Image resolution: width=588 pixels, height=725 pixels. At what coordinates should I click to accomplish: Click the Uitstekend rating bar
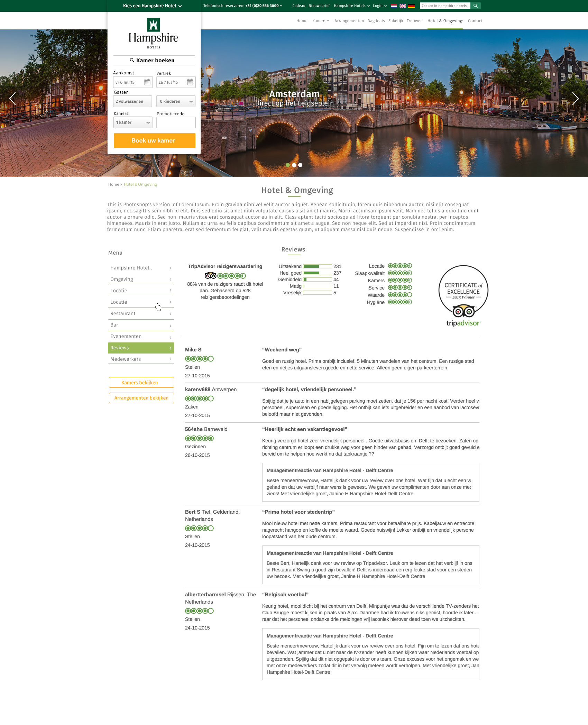click(x=318, y=266)
